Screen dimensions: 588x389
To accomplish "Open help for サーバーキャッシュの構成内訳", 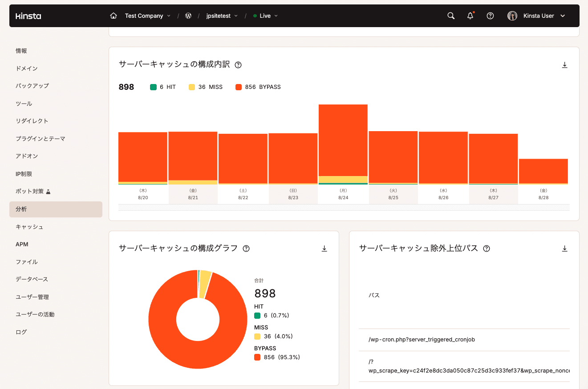I will coord(238,65).
